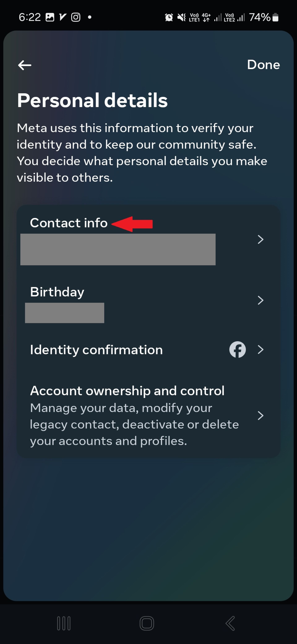Tap the Facebook logo icon
Image resolution: width=297 pixels, height=644 pixels.
[237, 350]
